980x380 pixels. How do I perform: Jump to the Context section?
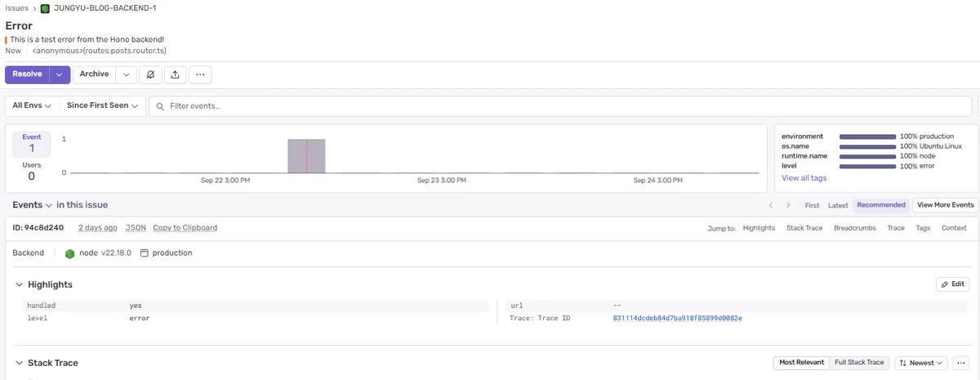(954, 228)
